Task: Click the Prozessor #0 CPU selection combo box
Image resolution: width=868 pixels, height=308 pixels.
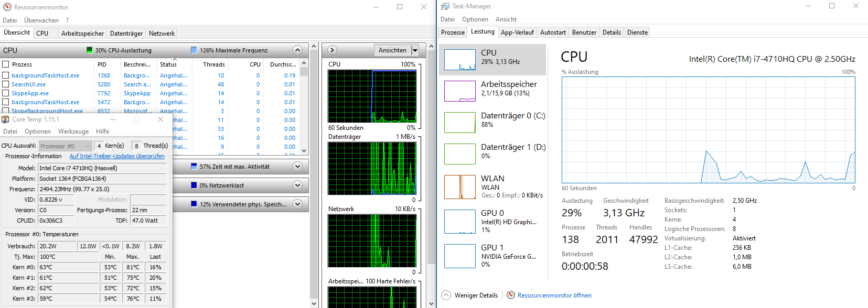Action: 66,146
